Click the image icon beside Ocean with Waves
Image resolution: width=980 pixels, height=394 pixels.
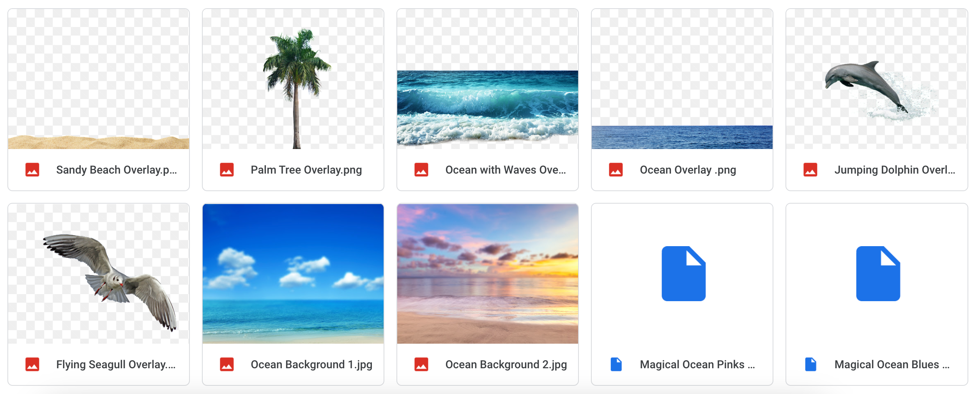click(421, 170)
